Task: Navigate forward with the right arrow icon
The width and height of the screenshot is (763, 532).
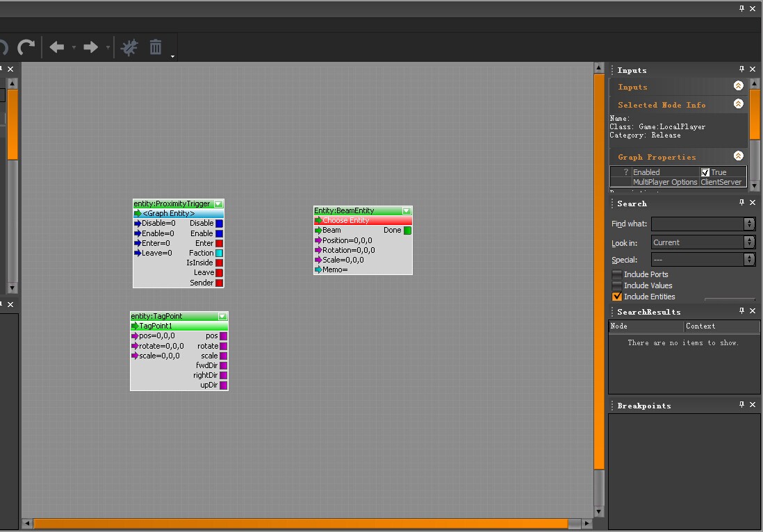Action: coord(91,47)
